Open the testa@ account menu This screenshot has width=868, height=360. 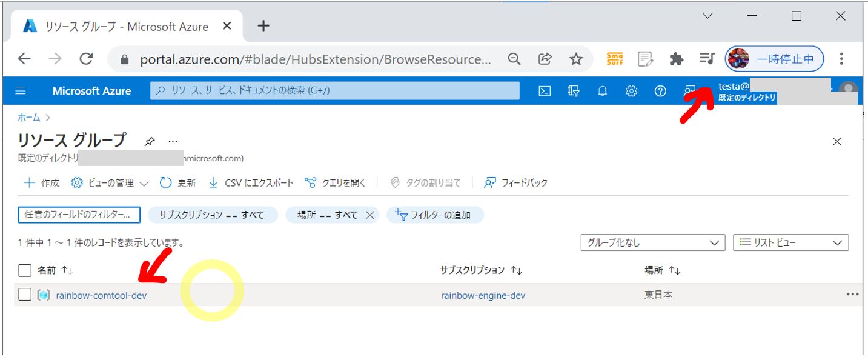pyautogui.click(x=787, y=91)
